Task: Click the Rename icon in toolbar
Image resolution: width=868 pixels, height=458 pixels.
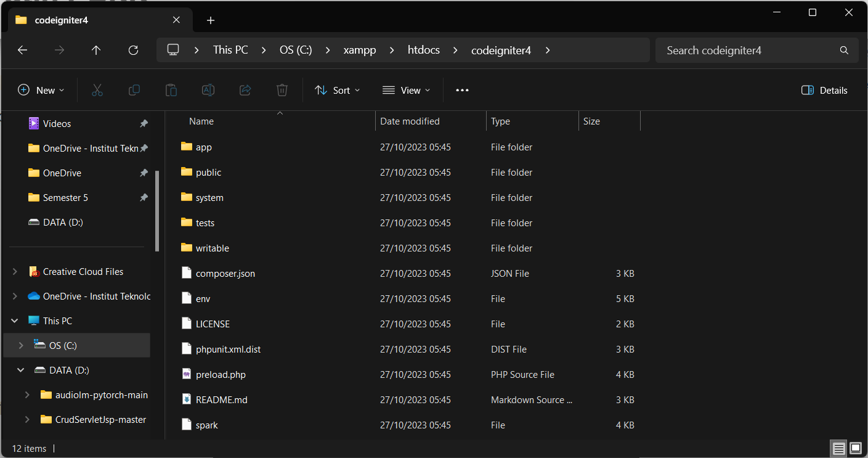Action: coord(208,90)
